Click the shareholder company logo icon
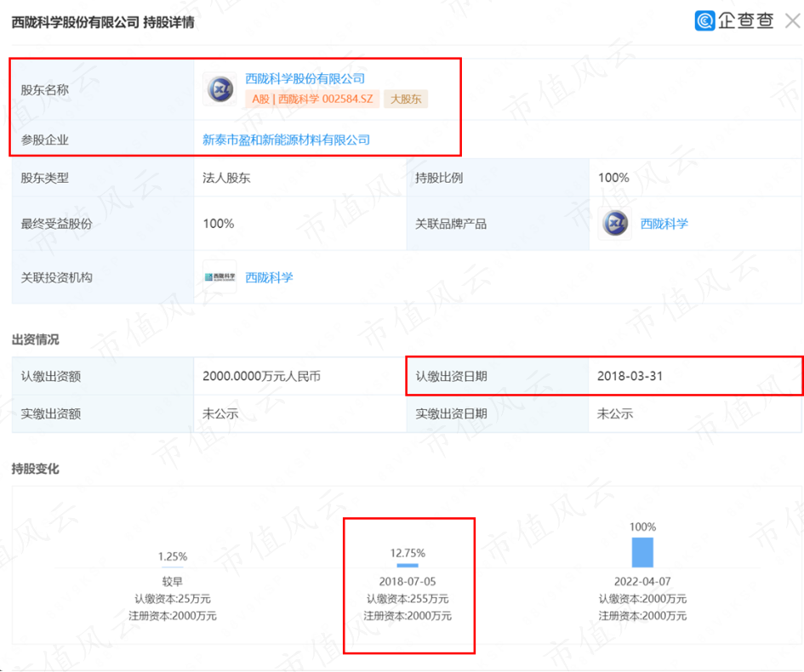Screen dimensions: 804x672 click(x=220, y=89)
